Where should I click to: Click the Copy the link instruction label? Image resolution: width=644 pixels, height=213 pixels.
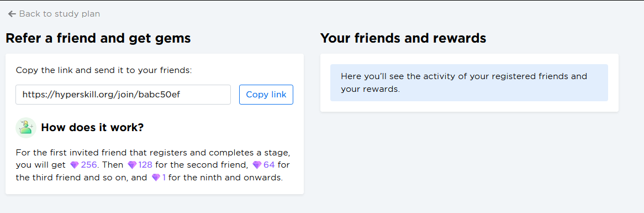point(104,70)
